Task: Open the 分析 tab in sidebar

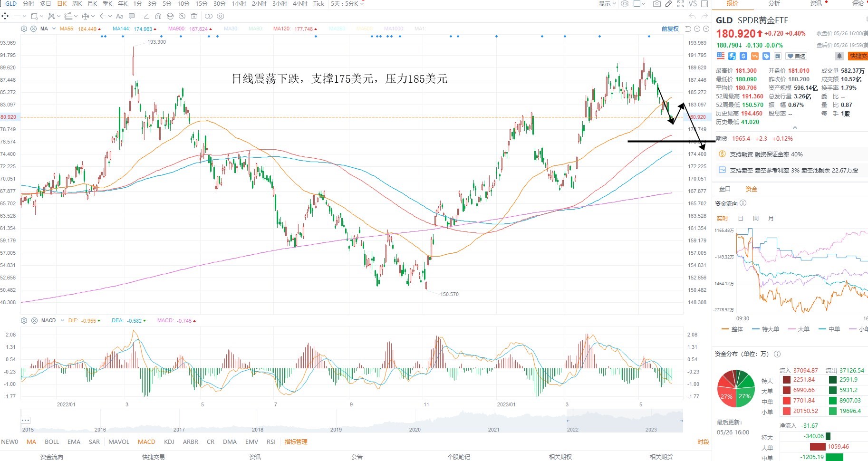Action: click(774, 3)
